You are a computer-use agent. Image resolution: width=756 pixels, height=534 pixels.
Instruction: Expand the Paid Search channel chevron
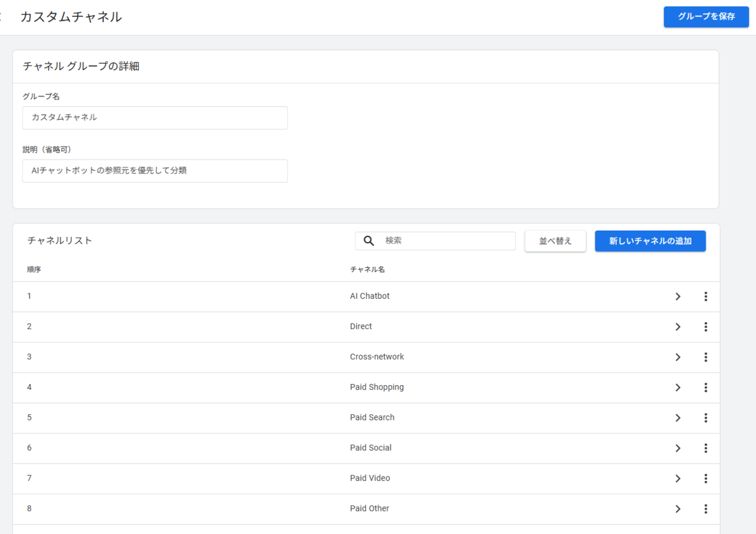(678, 417)
